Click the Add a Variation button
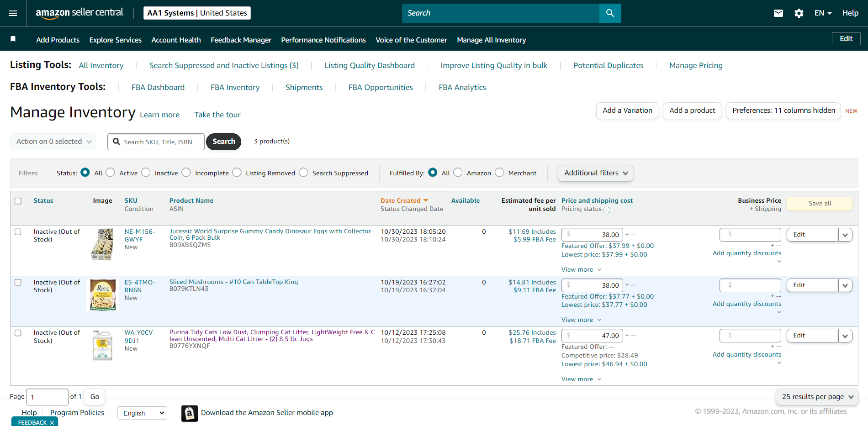The width and height of the screenshot is (868, 426). [x=627, y=110]
